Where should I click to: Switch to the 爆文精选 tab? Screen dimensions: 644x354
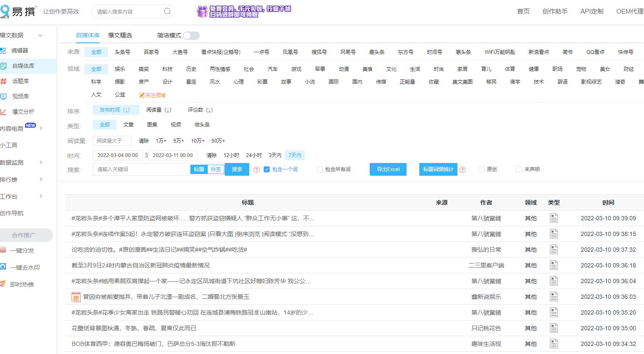pyautogui.click(x=120, y=35)
